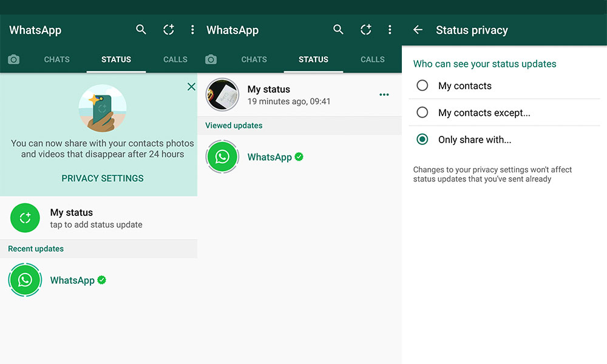Click the 'Recent updates' section header
Viewport: 607px width, 364px height.
click(x=36, y=249)
